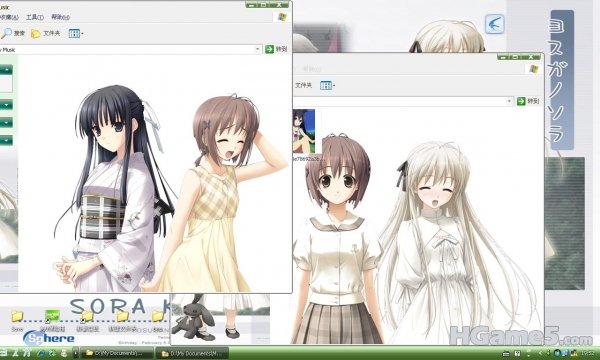Click the taskbar clock showing 19:52
The image size is (600, 360).
click(588, 353)
